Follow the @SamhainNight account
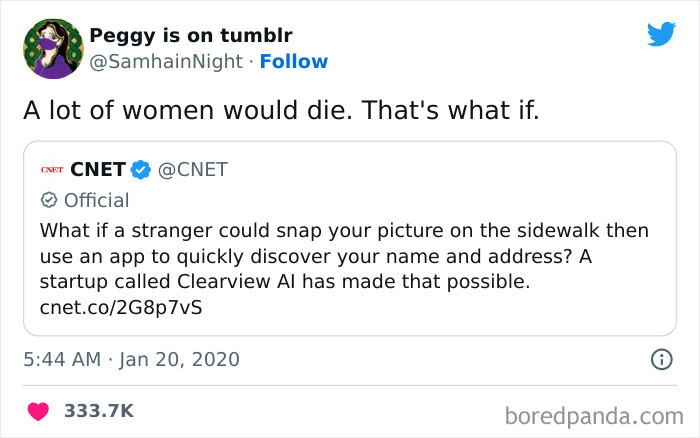Viewport: 700px width, 438px height. (x=293, y=62)
